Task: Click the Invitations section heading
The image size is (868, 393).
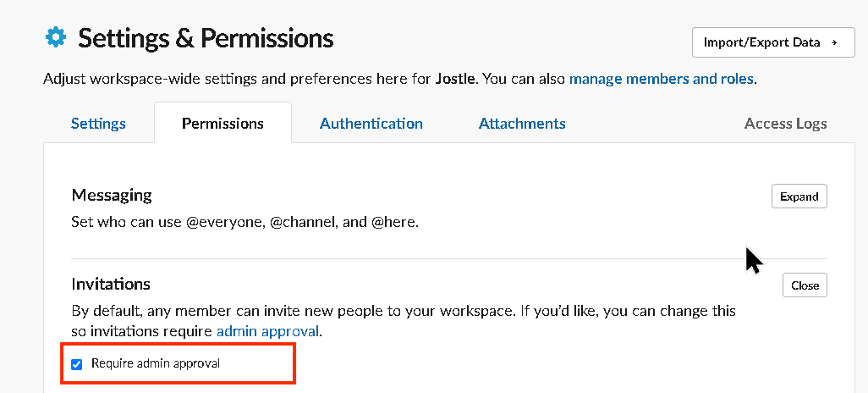Action: (111, 285)
